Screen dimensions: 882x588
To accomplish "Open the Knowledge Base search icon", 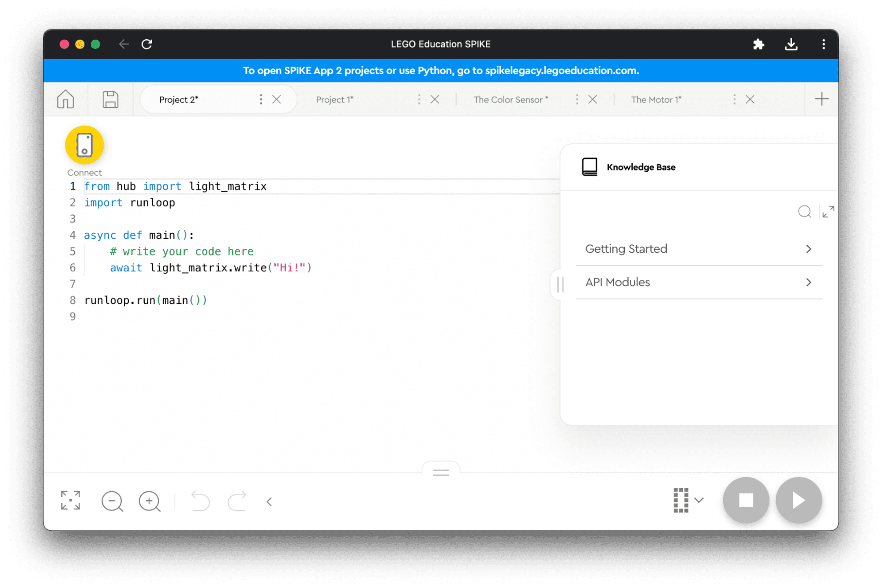I will [804, 211].
